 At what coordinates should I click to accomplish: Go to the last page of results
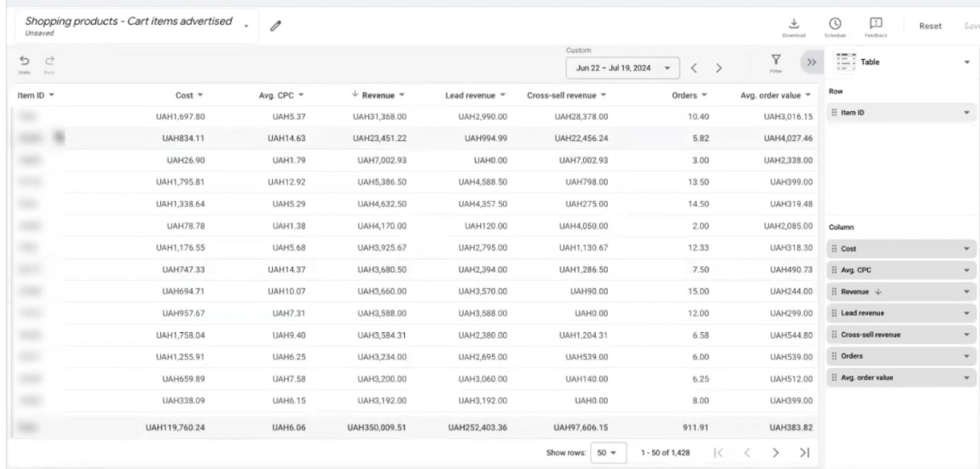coord(805,451)
